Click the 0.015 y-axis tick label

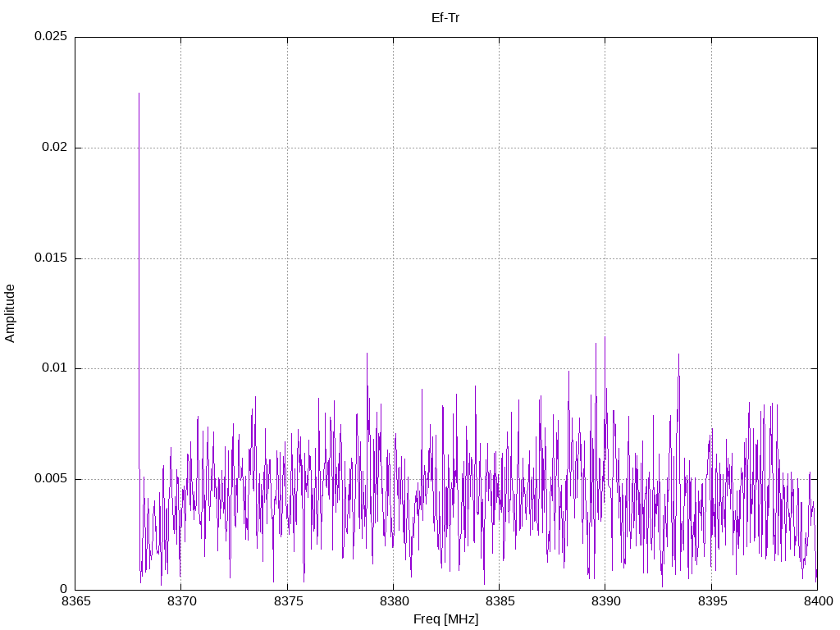(51, 258)
